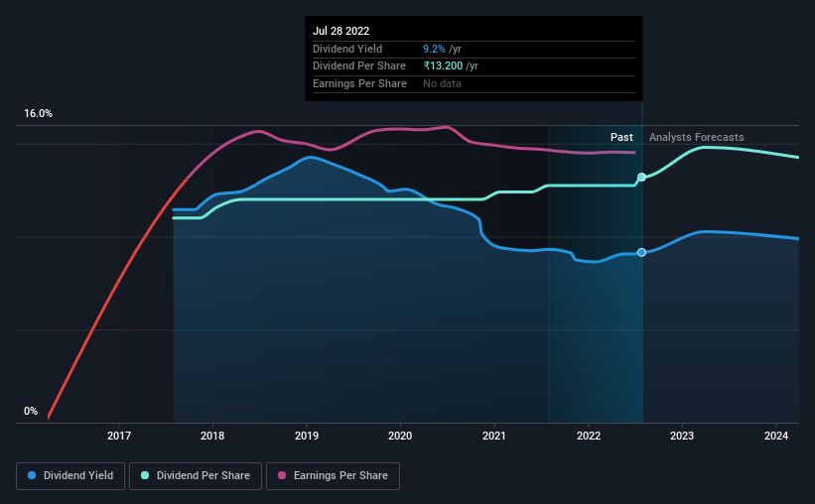Click the teal Dividend Per Share legend dot
The height and width of the screenshot is (504, 815).
[x=145, y=475]
